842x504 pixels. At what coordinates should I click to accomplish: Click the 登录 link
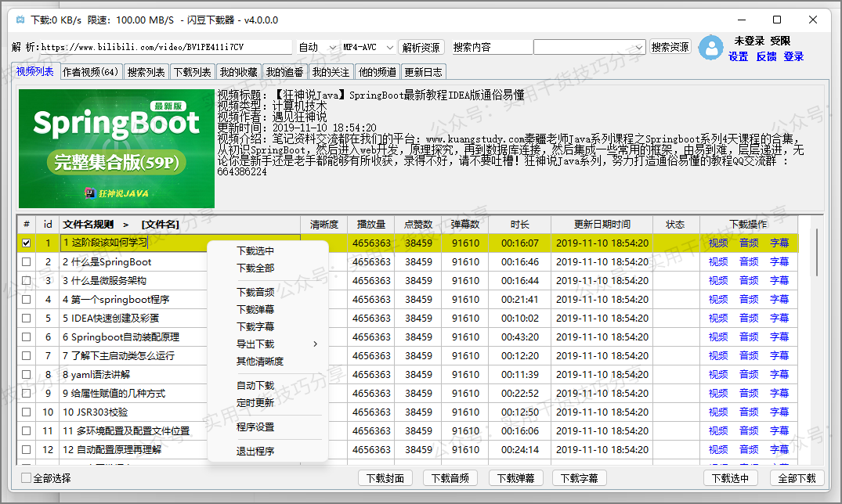[793, 56]
